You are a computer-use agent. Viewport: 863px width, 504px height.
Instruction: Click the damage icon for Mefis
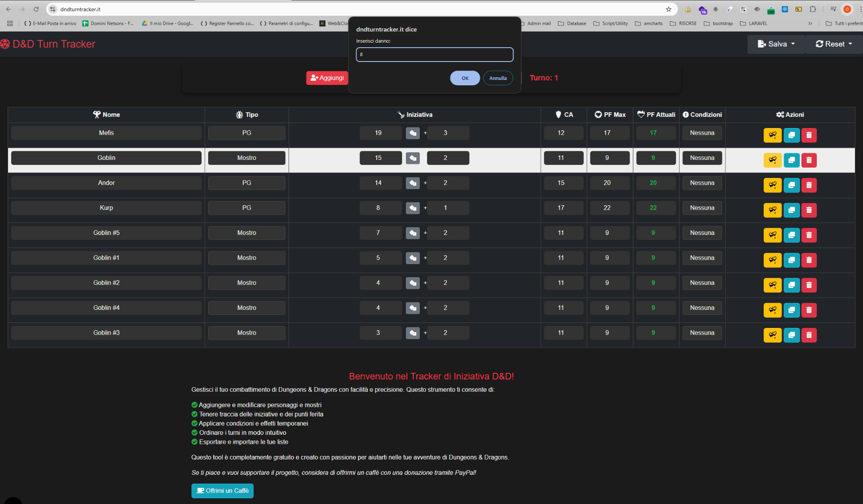click(x=772, y=135)
